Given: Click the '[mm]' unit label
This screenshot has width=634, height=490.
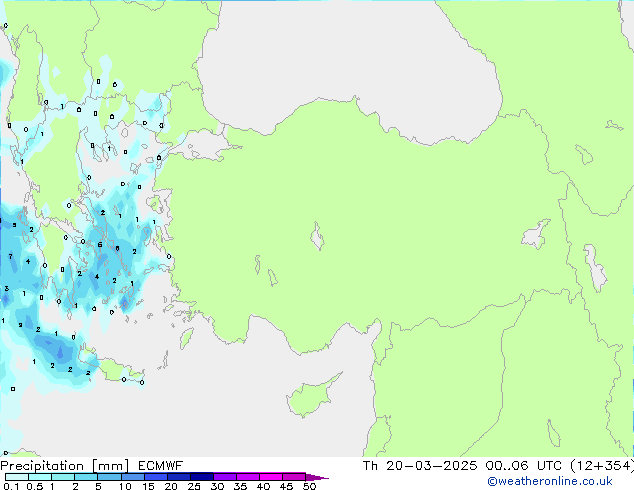Looking at the screenshot, I should point(111,466).
